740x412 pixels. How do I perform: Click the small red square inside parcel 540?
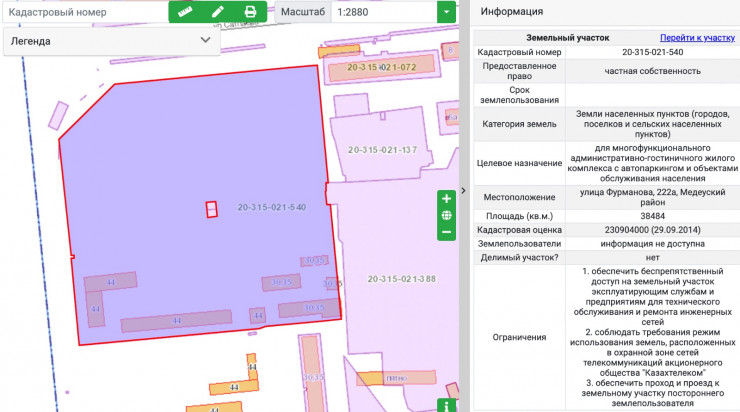(211, 209)
